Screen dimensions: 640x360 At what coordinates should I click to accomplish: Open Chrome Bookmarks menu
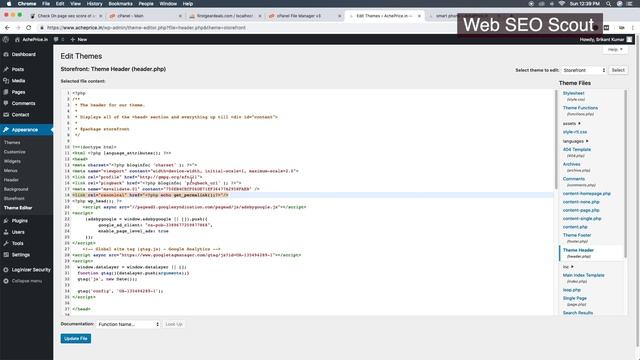click(x=120, y=4)
